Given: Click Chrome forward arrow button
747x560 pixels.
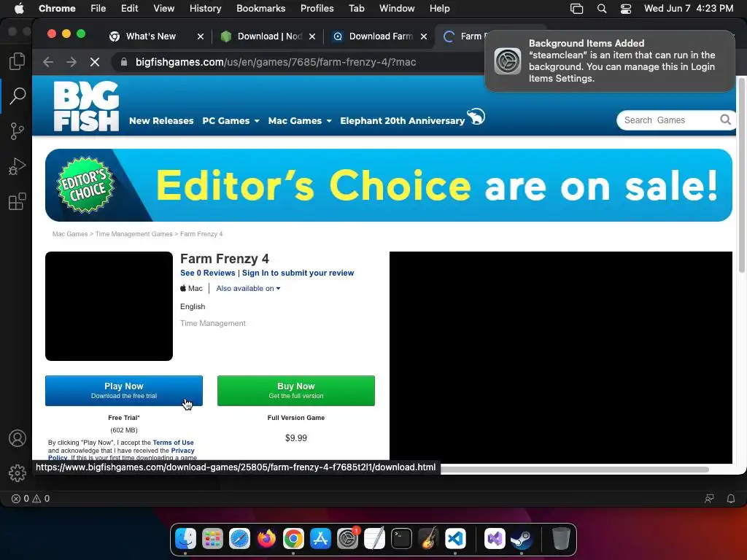Looking at the screenshot, I should click(x=71, y=62).
